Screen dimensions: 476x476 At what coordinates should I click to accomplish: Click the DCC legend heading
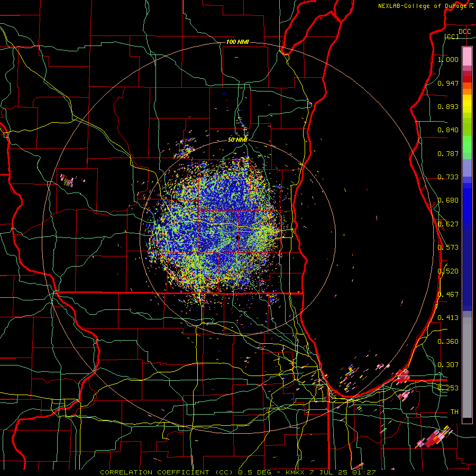(x=464, y=32)
